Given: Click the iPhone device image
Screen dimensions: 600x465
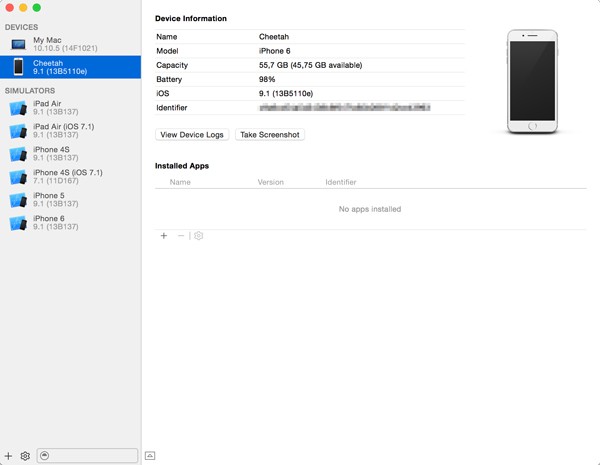Looking at the screenshot, I should [532, 82].
